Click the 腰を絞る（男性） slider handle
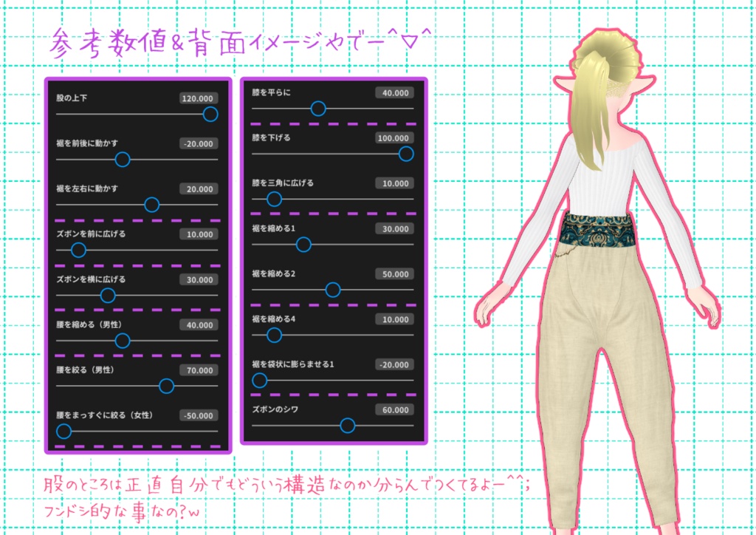The height and width of the screenshot is (535, 756). click(x=166, y=386)
